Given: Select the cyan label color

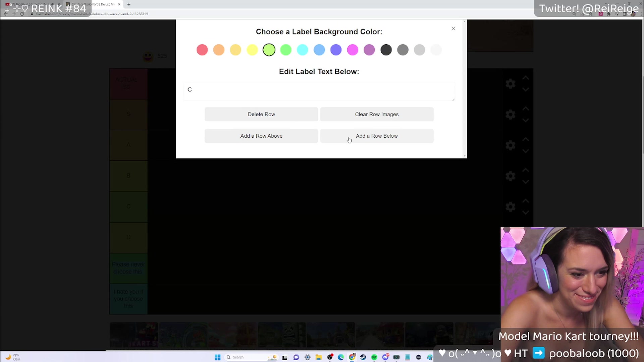Looking at the screenshot, I should (303, 50).
